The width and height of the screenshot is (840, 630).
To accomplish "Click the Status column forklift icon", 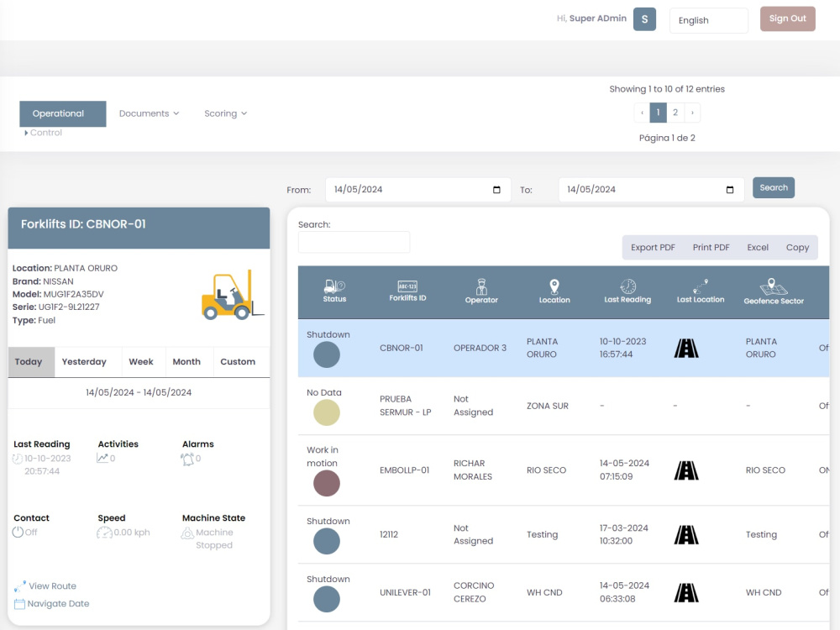I will [334, 286].
